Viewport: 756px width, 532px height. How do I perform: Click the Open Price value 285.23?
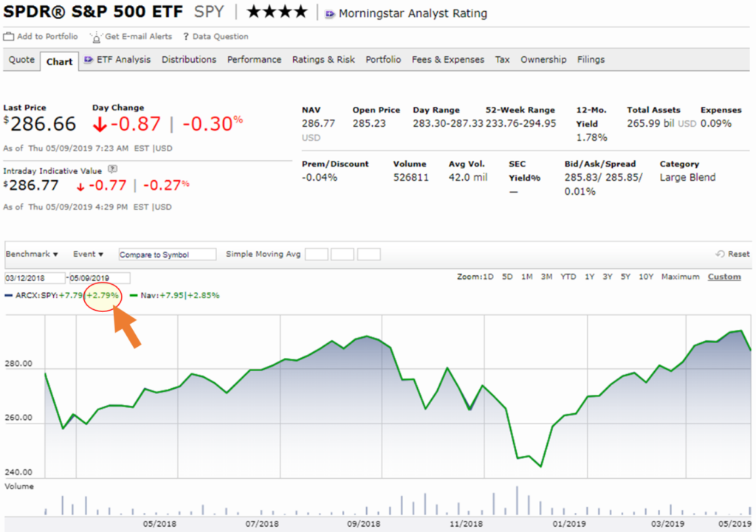(x=369, y=123)
